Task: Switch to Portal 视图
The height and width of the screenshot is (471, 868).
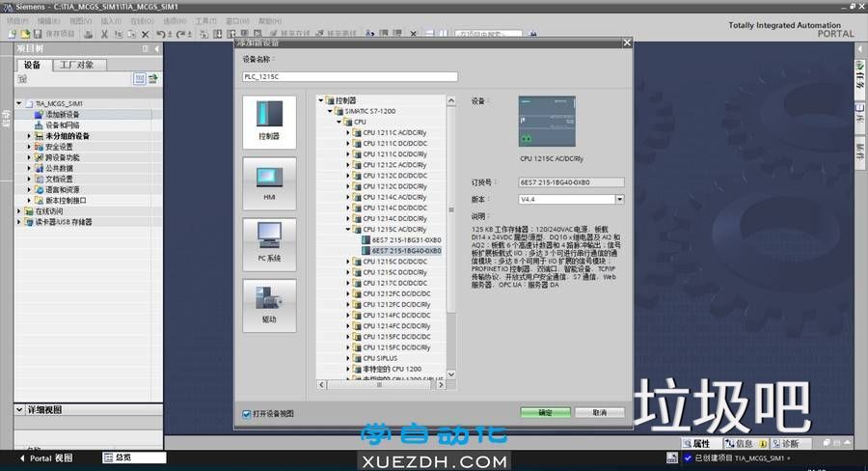Action: 46,458
